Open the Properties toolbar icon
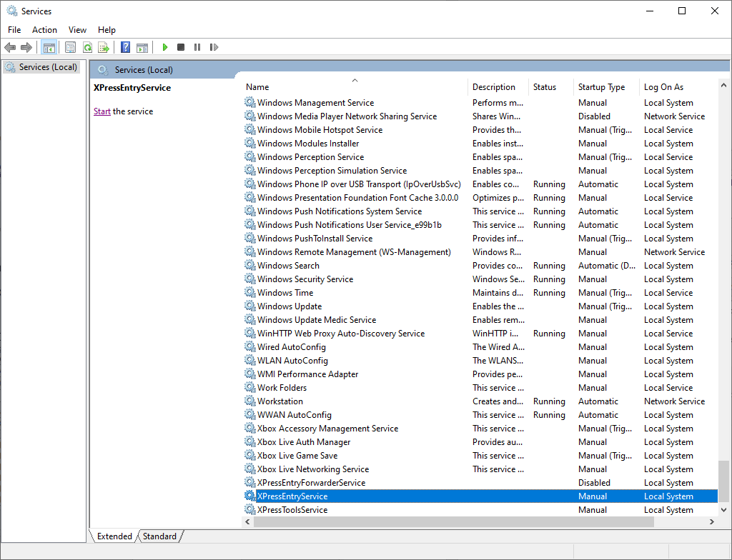732x560 pixels. pos(71,47)
